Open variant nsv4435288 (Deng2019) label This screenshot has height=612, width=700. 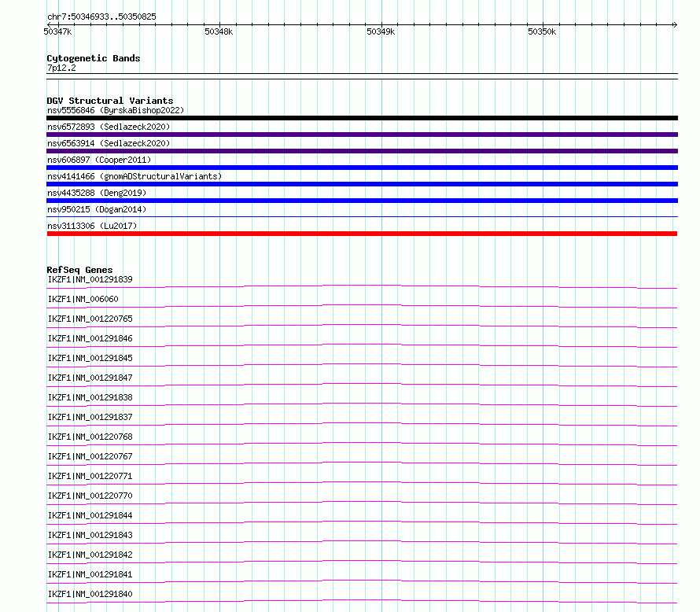tap(97, 193)
